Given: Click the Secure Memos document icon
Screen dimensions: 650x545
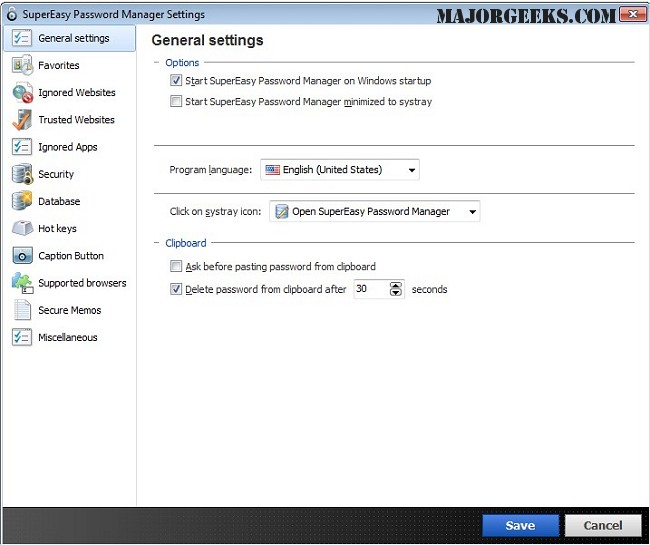Looking at the screenshot, I should (x=22, y=310).
